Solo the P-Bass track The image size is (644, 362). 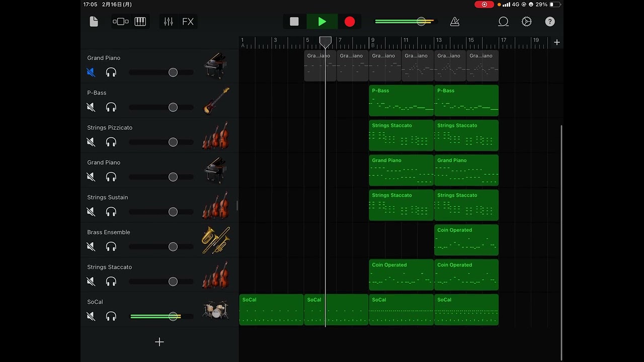click(x=111, y=107)
